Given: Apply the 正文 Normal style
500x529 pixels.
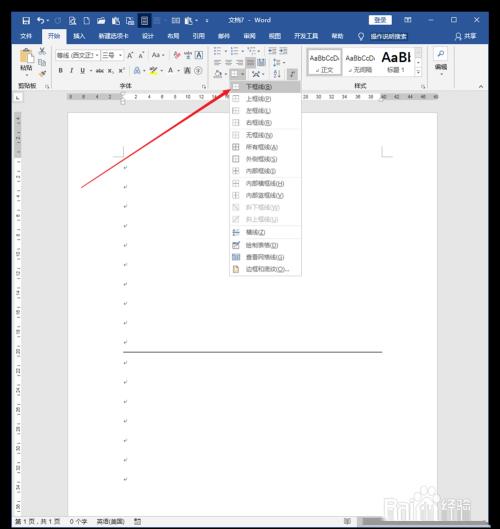Looking at the screenshot, I should (x=324, y=62).
